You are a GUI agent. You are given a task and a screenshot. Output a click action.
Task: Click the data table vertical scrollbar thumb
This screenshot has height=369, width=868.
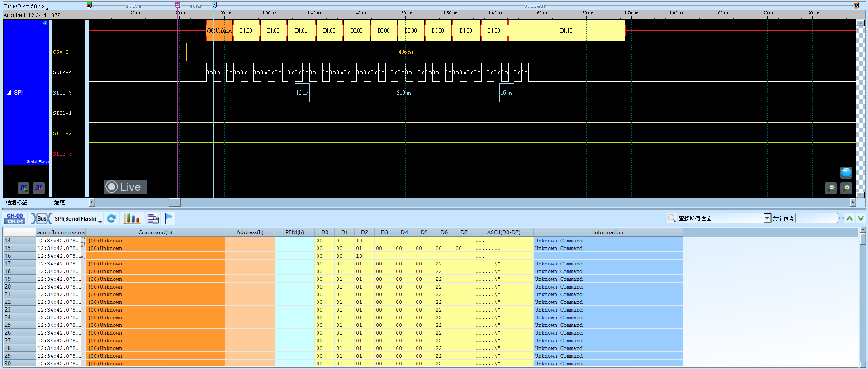click(x=863, y=238)
